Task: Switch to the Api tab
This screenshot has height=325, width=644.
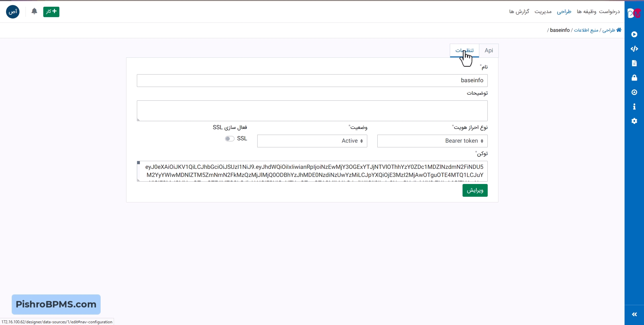Action: [489, 51]
